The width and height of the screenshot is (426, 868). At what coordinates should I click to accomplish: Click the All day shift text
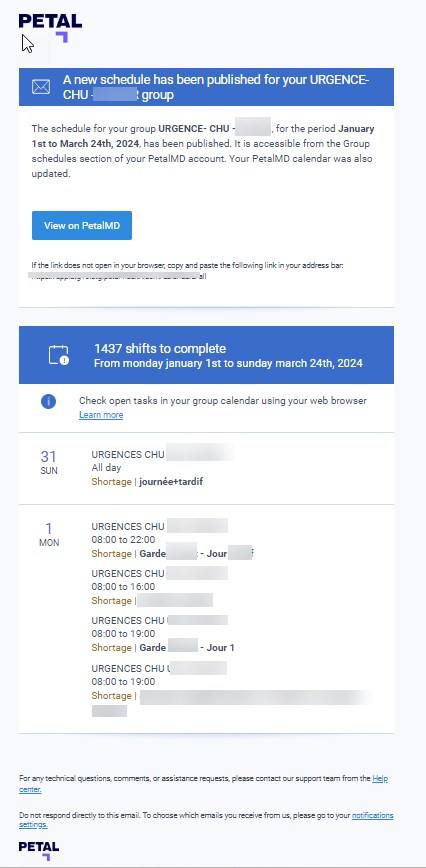(106, 468)
